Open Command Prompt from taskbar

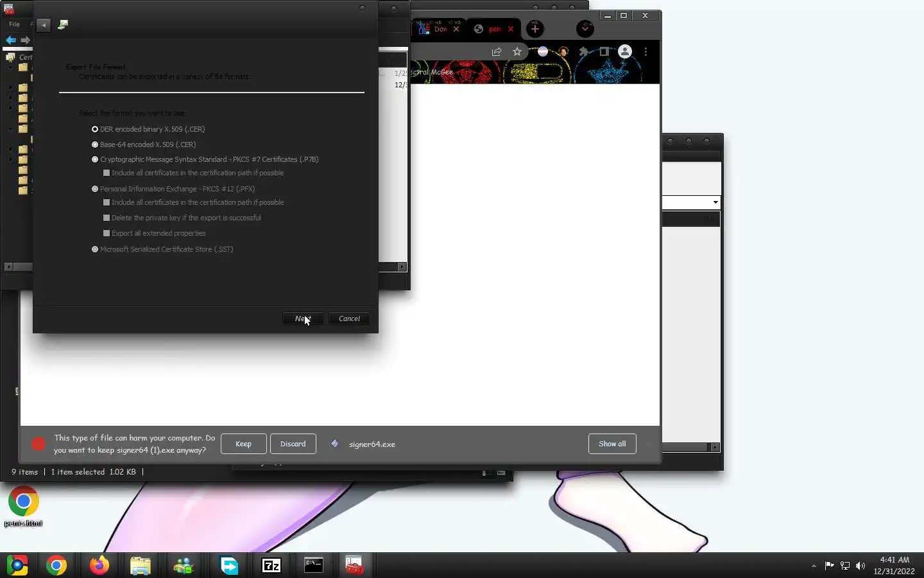[314, 565]
